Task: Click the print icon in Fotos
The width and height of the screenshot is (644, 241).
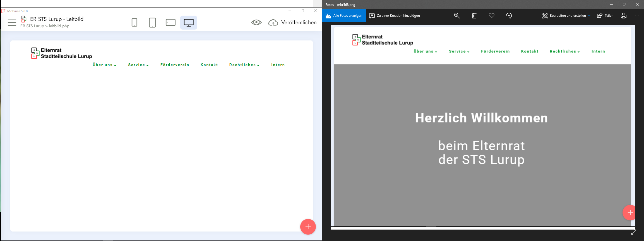Action: [624, 16]
